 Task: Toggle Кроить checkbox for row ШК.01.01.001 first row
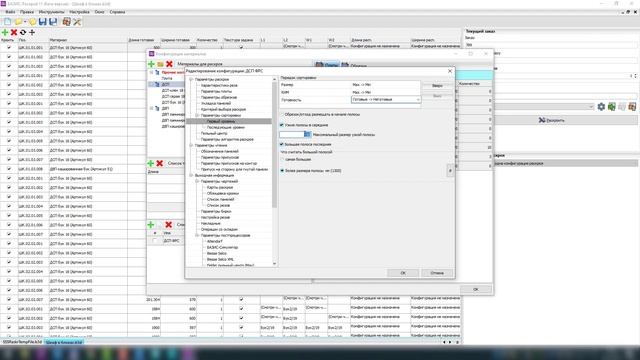click(x=9, y=47)
